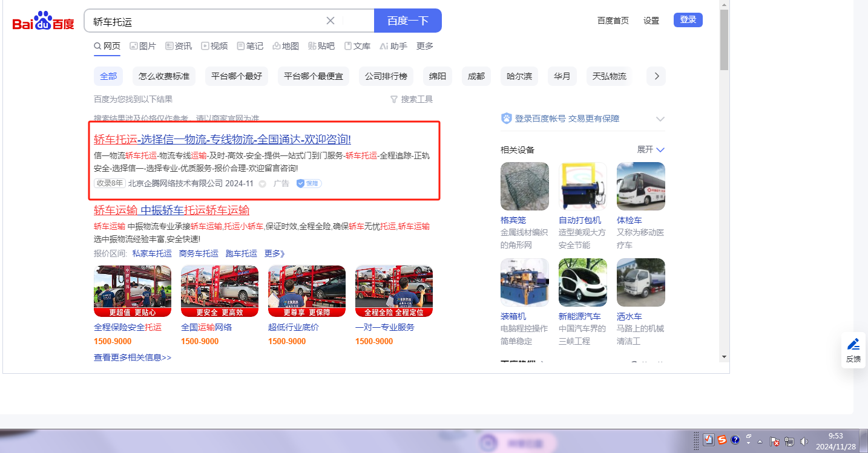Open the 轿车托运-选择信一物流 result title

222,140
